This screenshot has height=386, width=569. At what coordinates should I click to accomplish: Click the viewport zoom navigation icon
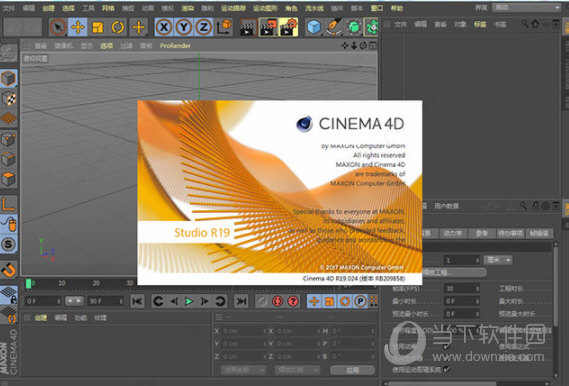point(354,45)
